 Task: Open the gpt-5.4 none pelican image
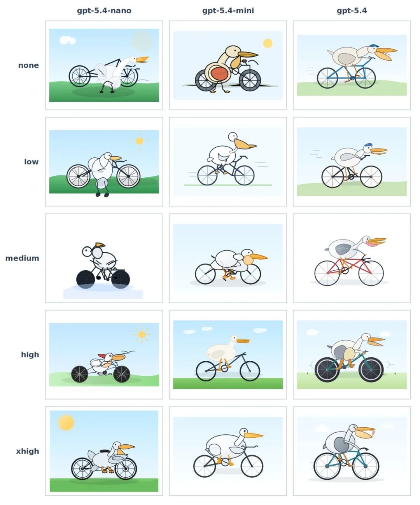352,65
